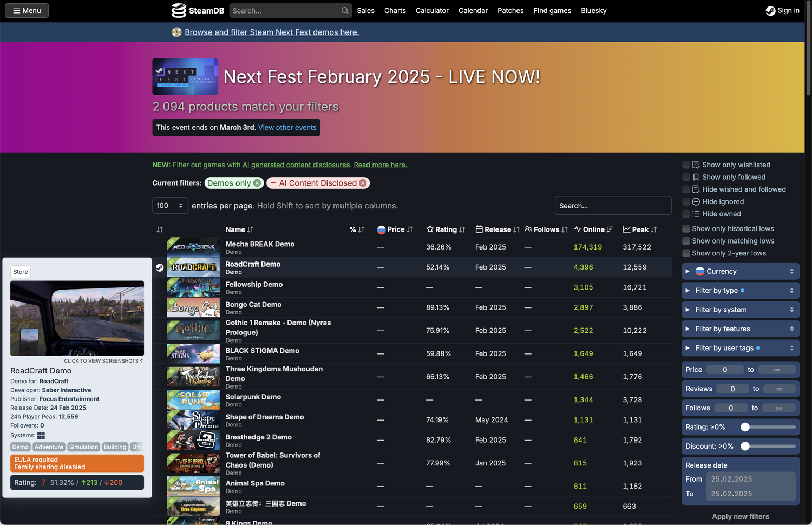This screenshot has width=812, height=525.
Task: Open the Mecha BREAK Demo game image
Action: coord(193,247)
